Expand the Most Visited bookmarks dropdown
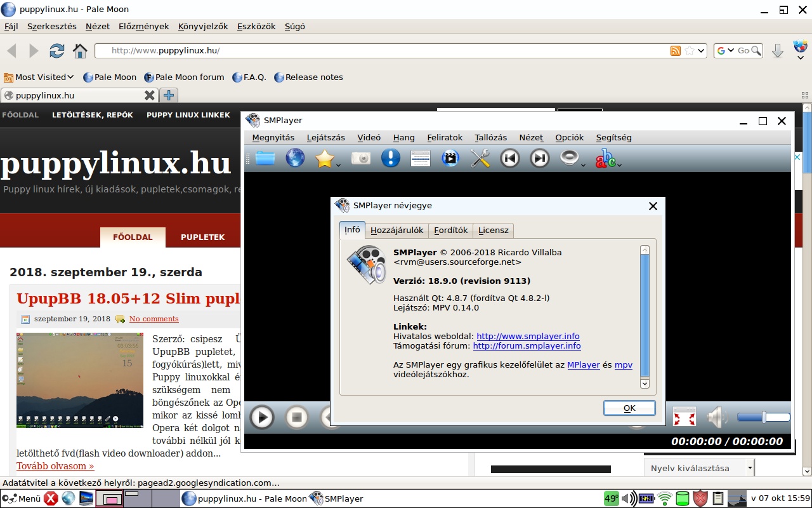Screen dimensions: 812x508 point(70,77)
